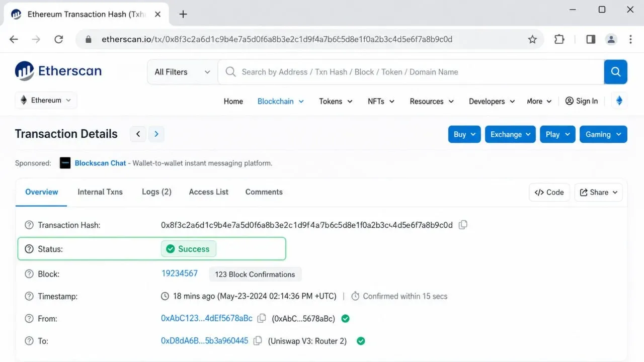Open the Blockscan Chat sponsored link

[100, 163]
